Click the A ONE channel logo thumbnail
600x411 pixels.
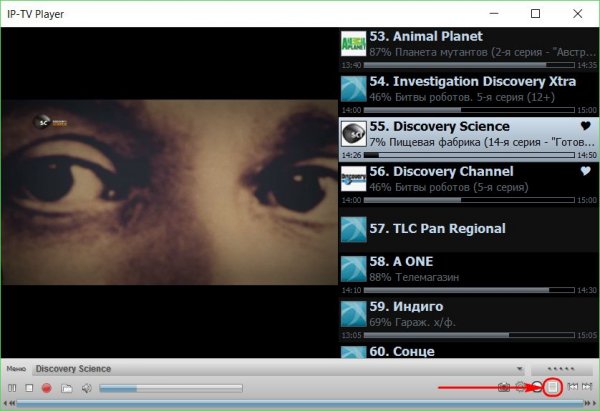coord(353,269)
